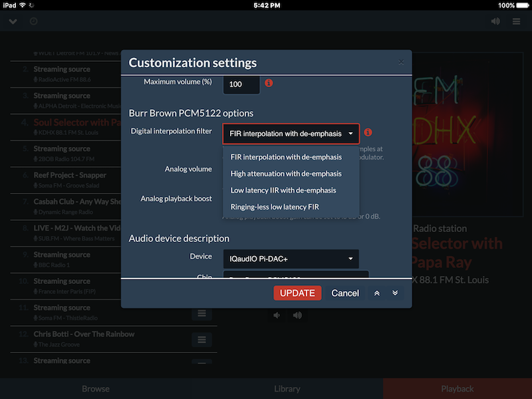This screenshot has width=532, height=399.
Task: Click the clock icon in top bar
Action: pyautogui.click(x=34, y=21)
